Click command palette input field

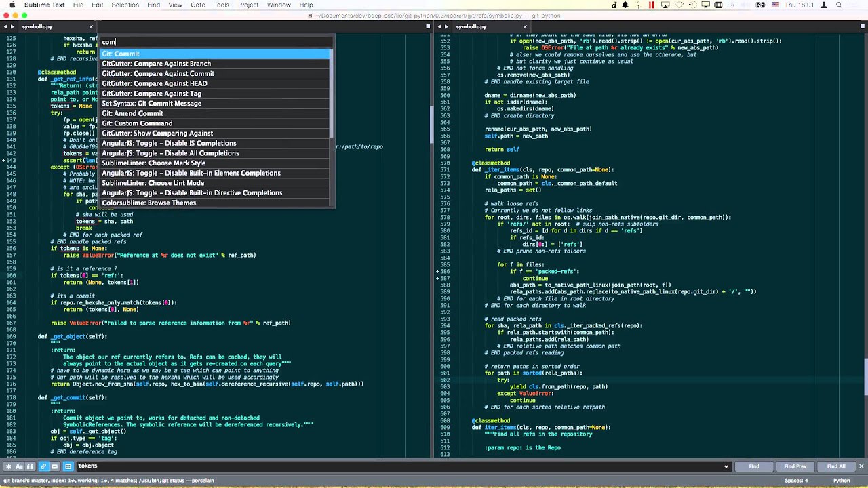click(x=217, y=42)
